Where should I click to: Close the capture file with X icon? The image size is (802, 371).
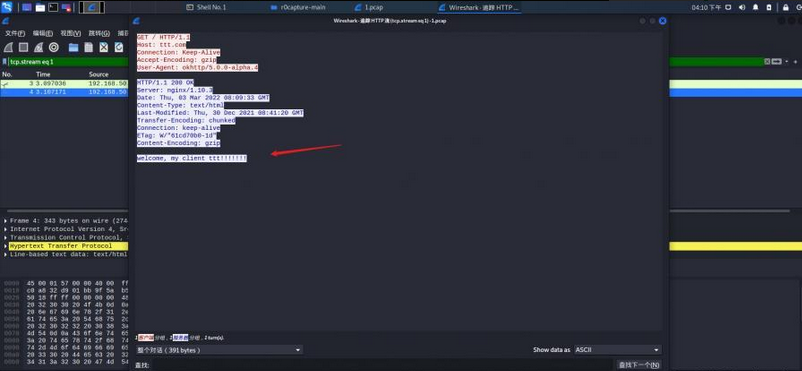[x=104, y=48]
